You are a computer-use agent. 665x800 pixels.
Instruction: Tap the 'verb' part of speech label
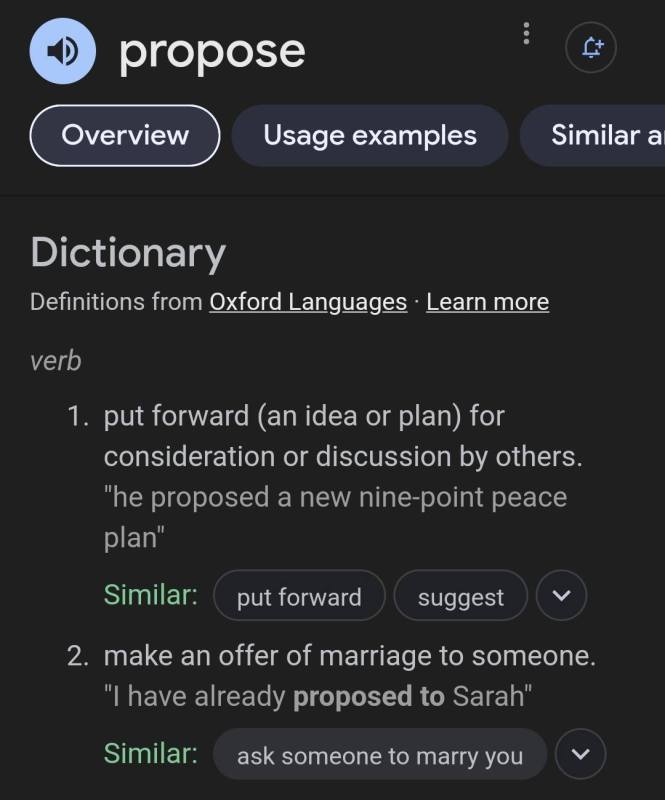coord(56,361)
